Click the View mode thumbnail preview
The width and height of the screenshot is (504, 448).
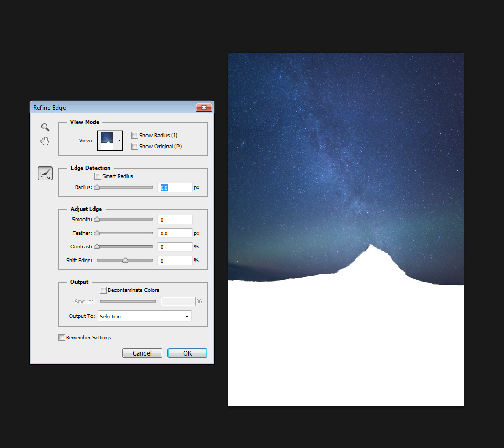107,141
